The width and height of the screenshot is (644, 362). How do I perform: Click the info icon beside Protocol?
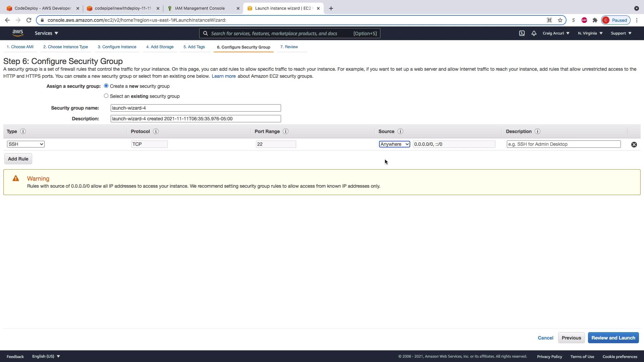tap(156, 131)
